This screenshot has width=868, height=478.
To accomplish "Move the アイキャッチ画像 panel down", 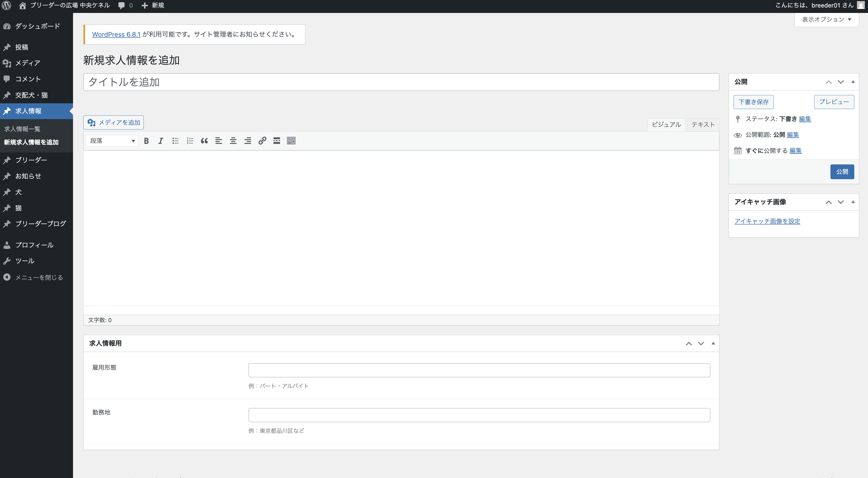I will pos(841,202).
